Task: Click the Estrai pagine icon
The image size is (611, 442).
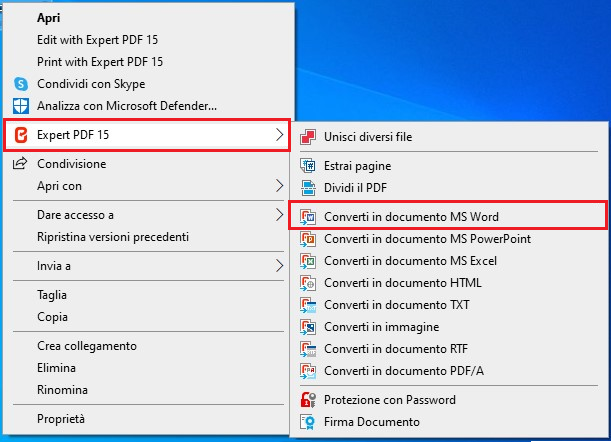Action: coord(308,166)
